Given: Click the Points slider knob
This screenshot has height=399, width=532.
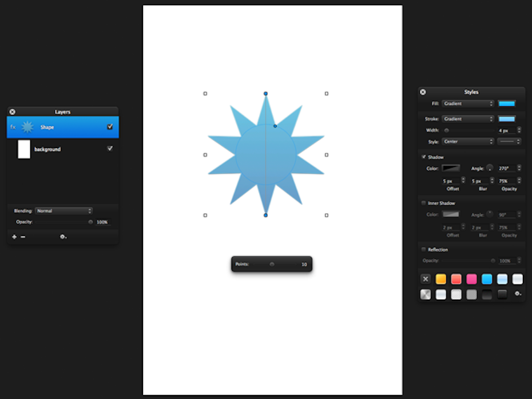Looking at the screenshot, I should pyautogui.click(x=272, y=264).
